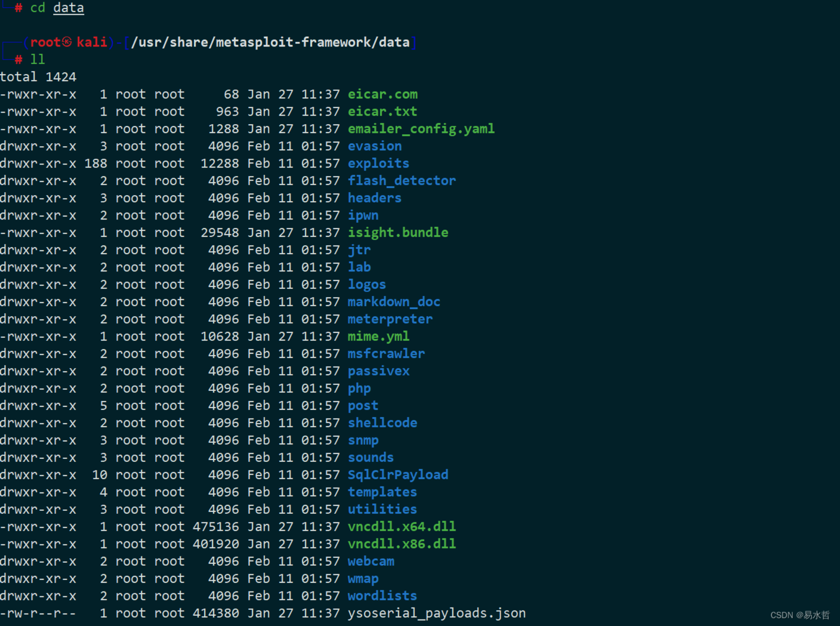Image resolution: width=840 pixels, height=626 pixels.
Task: Click the isight.bundle file name
Action: coord(398,233)
